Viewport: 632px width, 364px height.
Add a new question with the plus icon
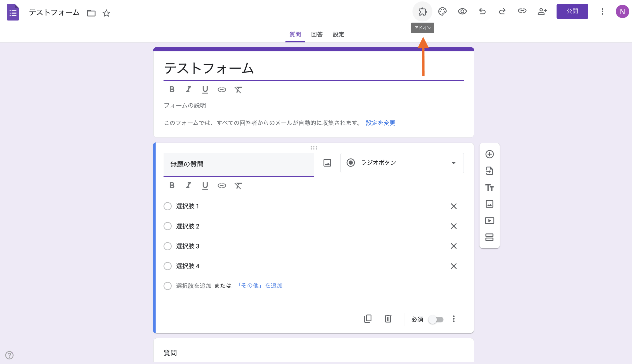pyautogui.click(x=490, y=154)
